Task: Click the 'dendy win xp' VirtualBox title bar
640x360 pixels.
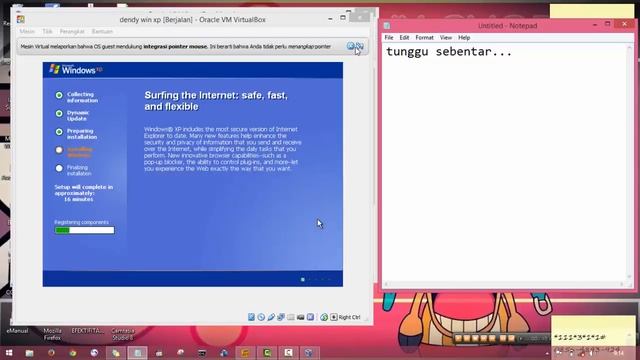Action: coord(192,20)
